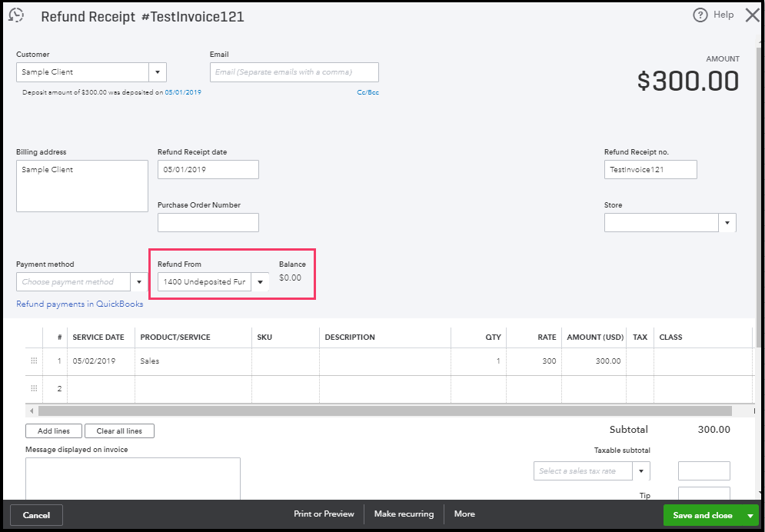Open the sales tax rate dropdown
Image resolution: width=765 pixels, height=532 pixels.
click(x=641, y=471)
